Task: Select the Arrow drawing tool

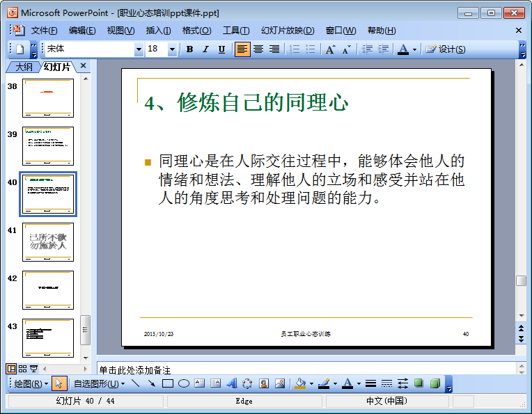Action: [x=151, y=384]
